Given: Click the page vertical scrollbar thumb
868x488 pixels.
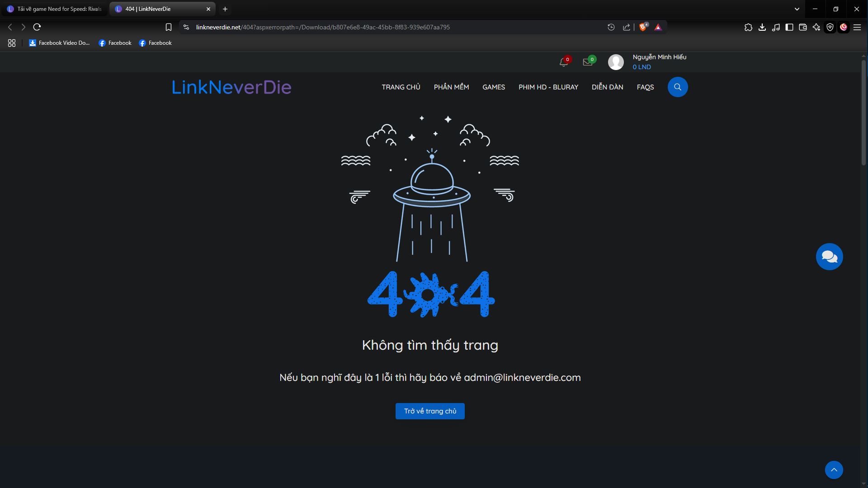Looking at the screenshot, I should point(863,113).
